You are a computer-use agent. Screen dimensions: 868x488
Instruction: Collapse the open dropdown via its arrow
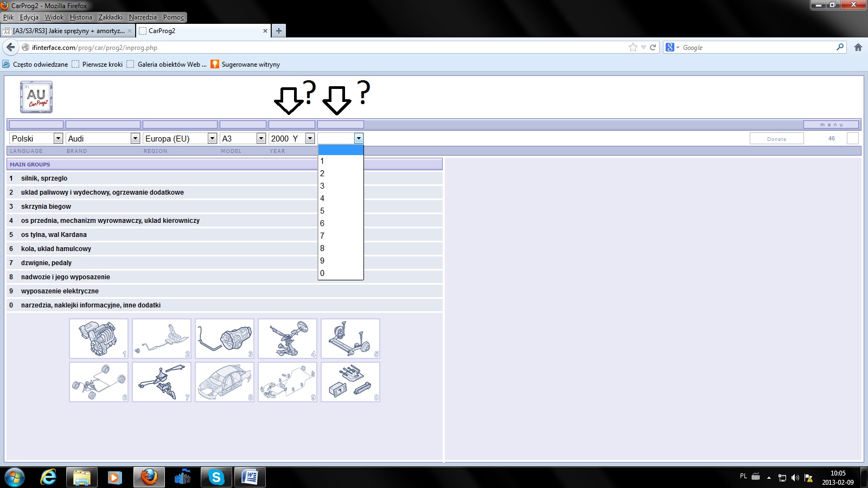click(359, 138)
